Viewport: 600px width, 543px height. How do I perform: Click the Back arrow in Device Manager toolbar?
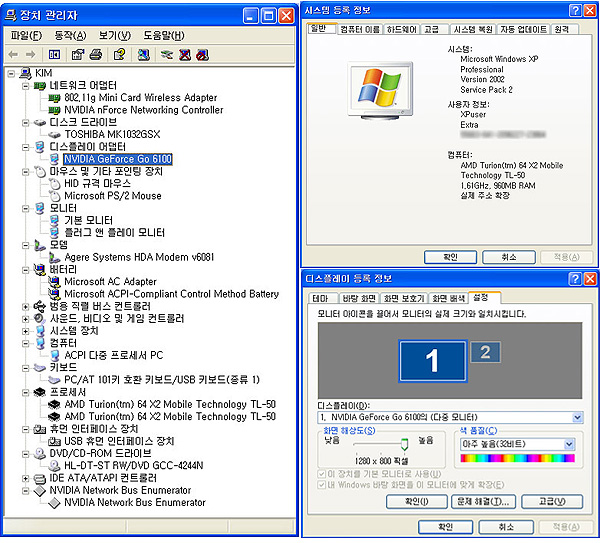coord(13,55)
